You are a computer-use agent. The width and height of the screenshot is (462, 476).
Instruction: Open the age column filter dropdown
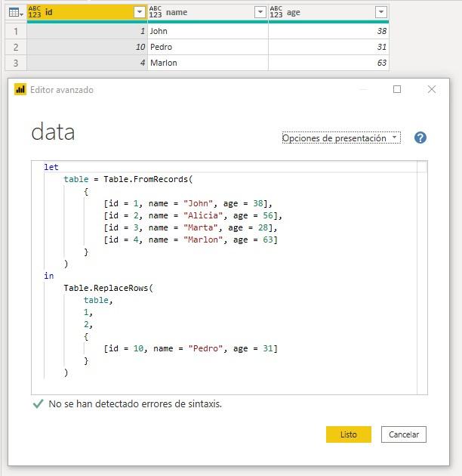381,12
